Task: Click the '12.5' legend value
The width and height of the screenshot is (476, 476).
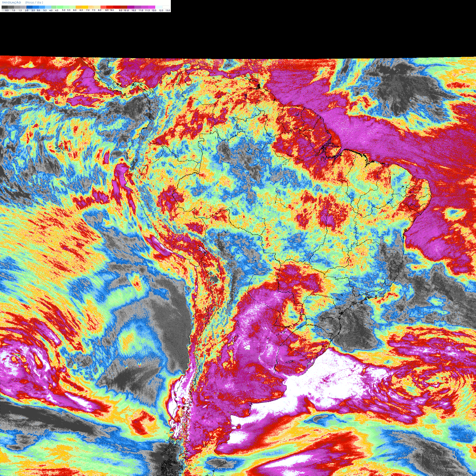Action: [161, 10]
